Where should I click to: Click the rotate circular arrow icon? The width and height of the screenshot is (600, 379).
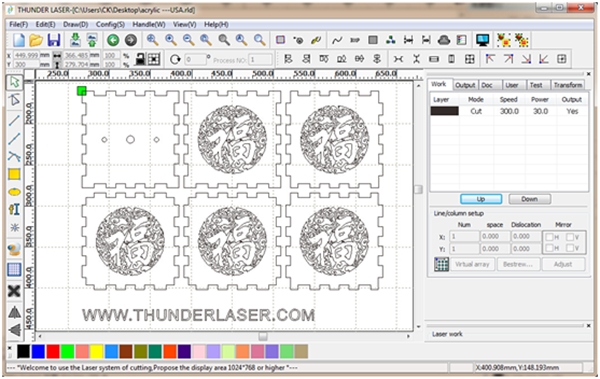point(175,59)
